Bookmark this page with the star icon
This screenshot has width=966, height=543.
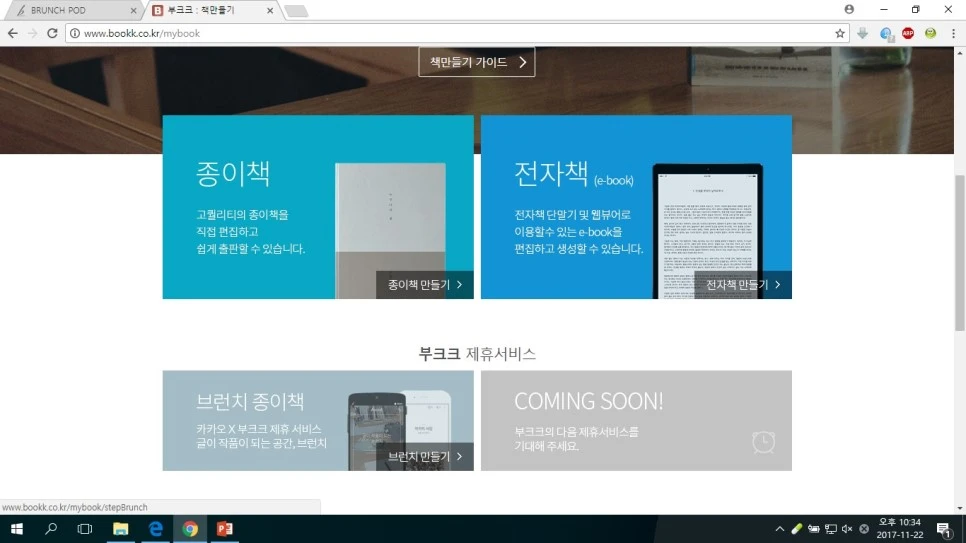tap(840, 33)
